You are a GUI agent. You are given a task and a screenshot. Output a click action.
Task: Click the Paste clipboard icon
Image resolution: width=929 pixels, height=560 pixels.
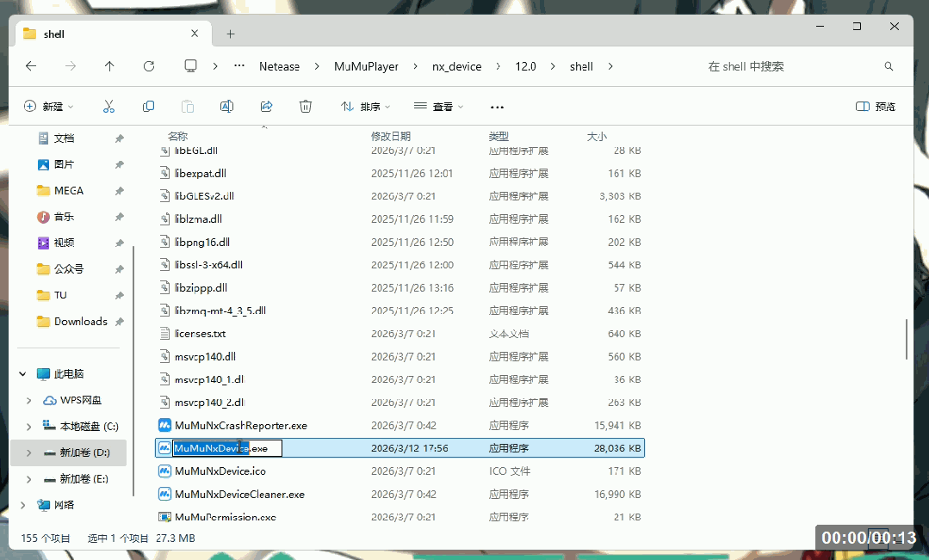pos(187,107)
